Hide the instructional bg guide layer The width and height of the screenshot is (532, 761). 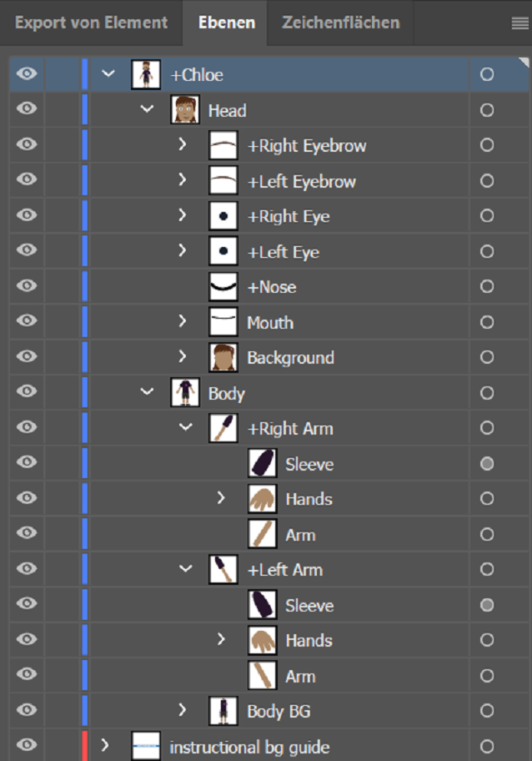27,746
